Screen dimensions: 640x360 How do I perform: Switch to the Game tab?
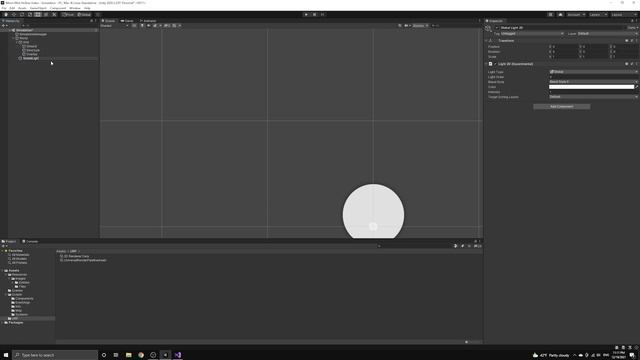click(x=127, y=21)
